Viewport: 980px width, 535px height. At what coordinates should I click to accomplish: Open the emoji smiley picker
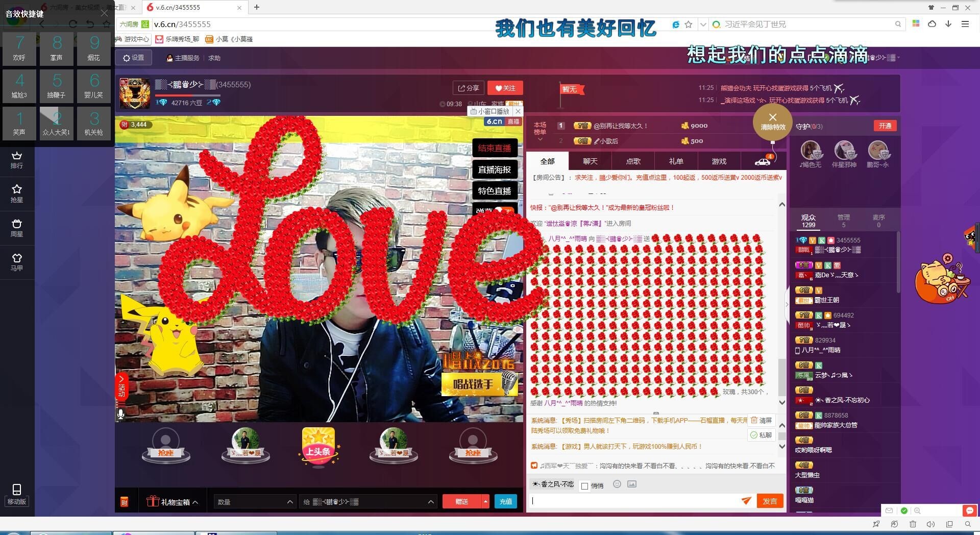pos(617,484)
